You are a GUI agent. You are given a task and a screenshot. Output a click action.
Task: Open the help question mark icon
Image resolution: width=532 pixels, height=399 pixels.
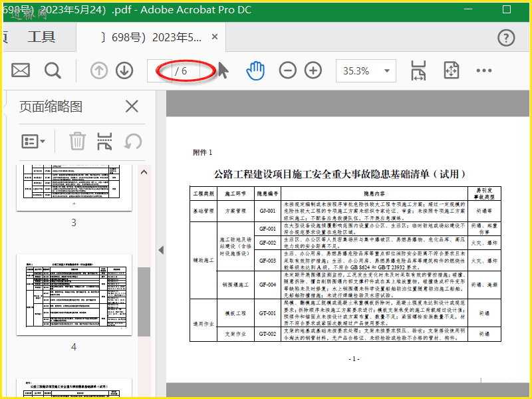point(506,38)
